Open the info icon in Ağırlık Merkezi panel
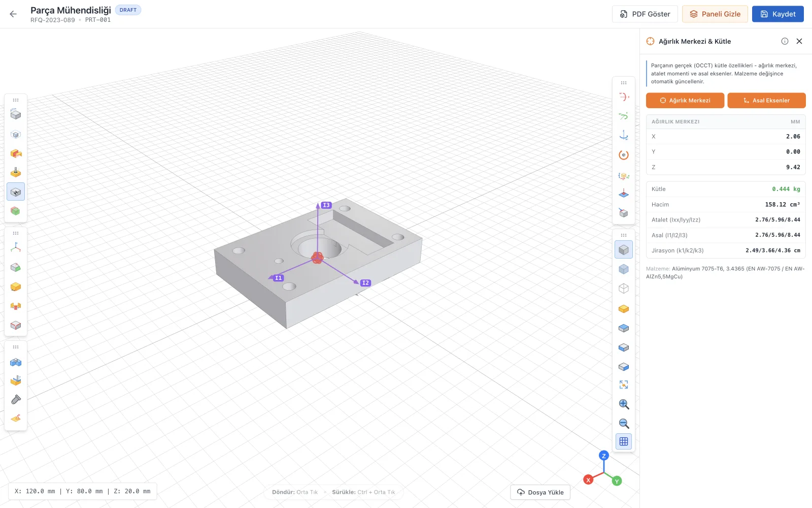Viewport: 812px width, 508px height. pos(785,41)
